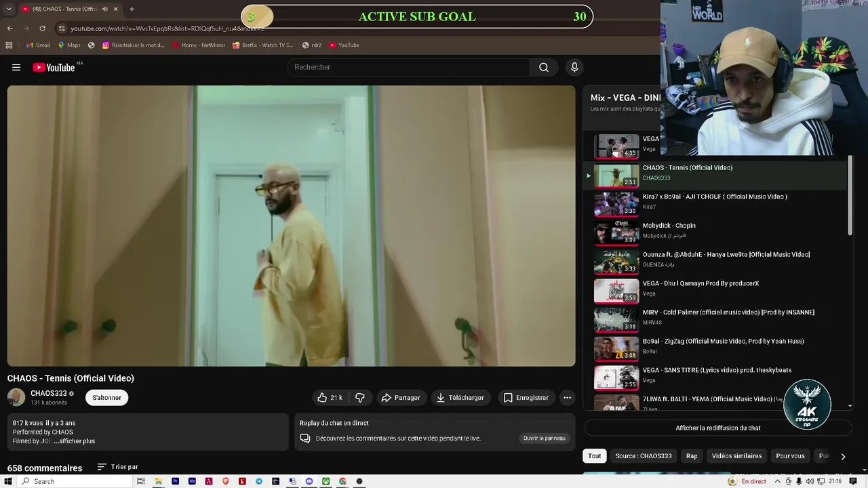Open the CHAOS333 channel name link
This screenshot has height=488, width=868.
click(49, 393)
